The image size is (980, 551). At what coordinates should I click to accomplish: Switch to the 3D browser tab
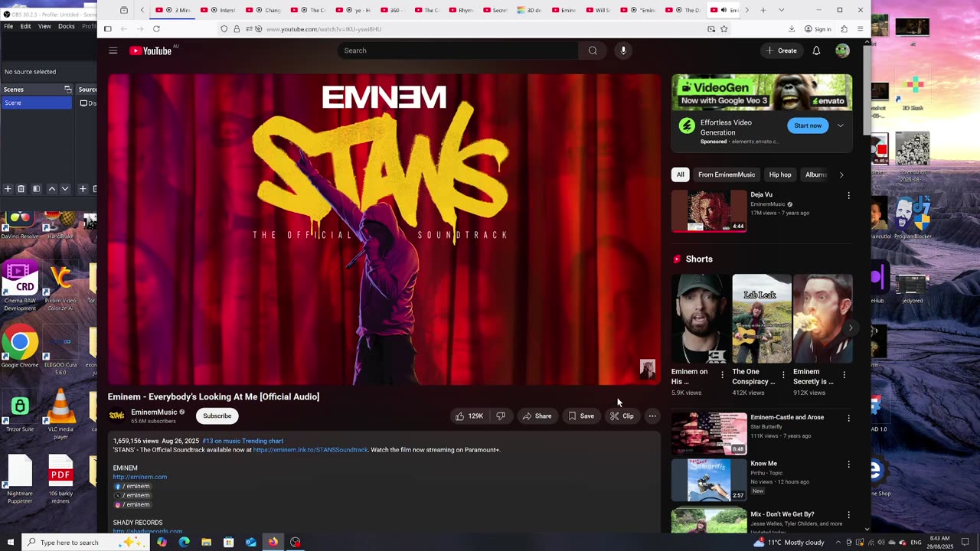pos(530,10)
